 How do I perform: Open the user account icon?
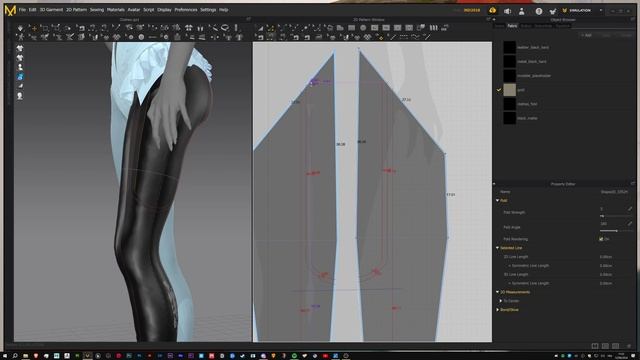[522, 11]
